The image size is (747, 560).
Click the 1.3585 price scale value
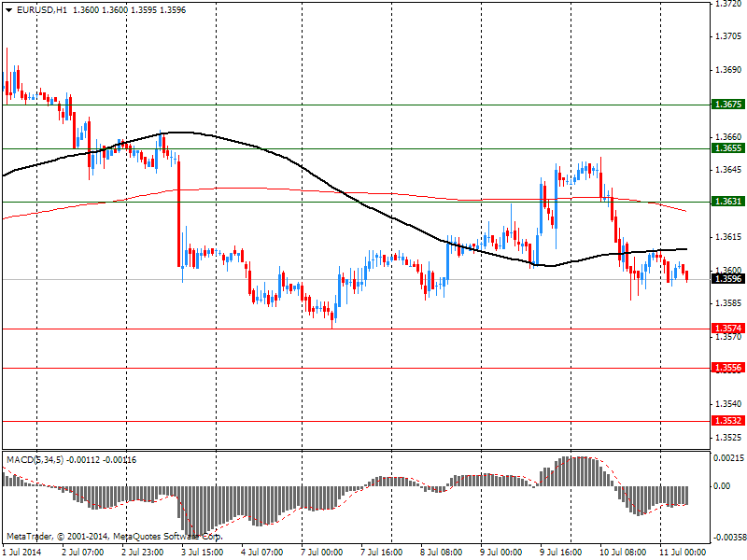[x=728, y=303]
